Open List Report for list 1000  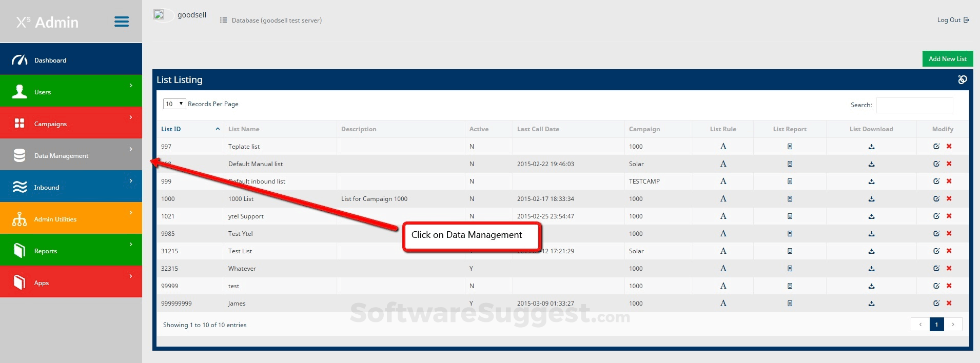[x=790, y=199]
